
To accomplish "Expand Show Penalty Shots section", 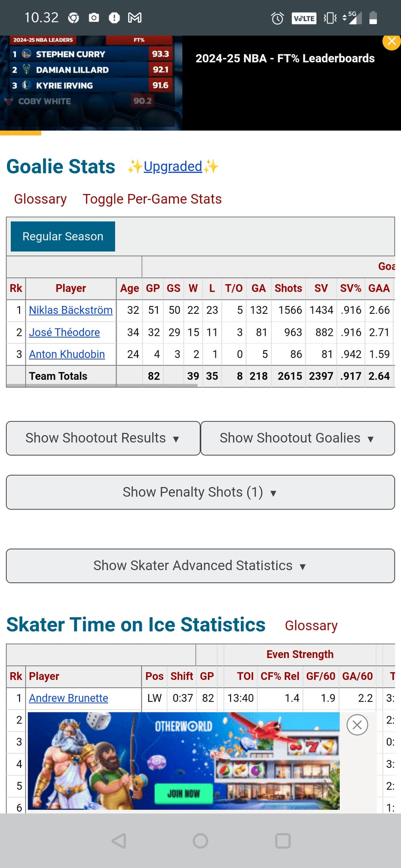I will (x=200, y=492).
